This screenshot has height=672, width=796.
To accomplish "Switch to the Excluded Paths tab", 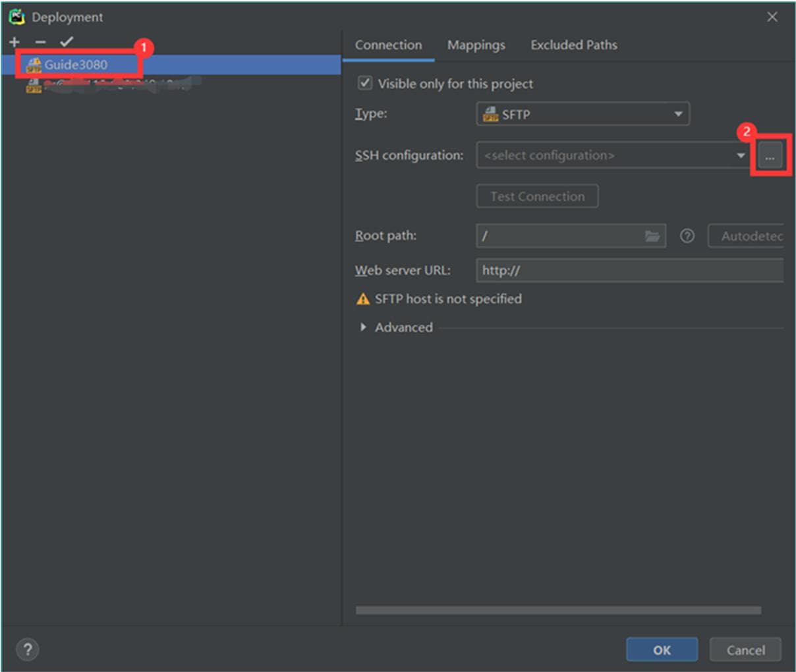I will [x=573, y=45].
